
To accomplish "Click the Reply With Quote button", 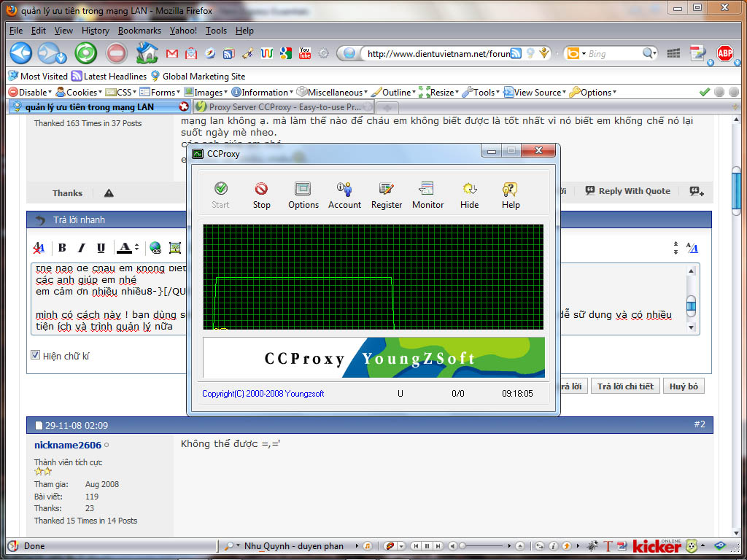I will point(628,191).
